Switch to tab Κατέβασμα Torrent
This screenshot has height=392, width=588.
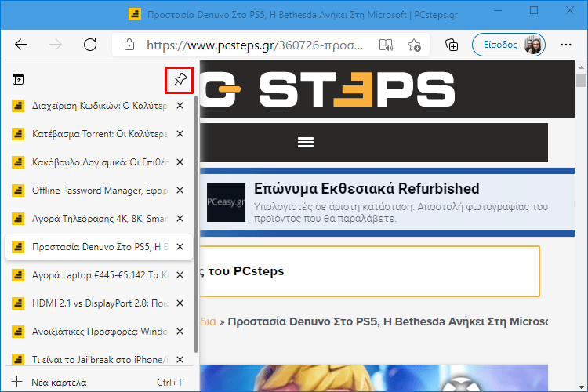click(99, 134)
